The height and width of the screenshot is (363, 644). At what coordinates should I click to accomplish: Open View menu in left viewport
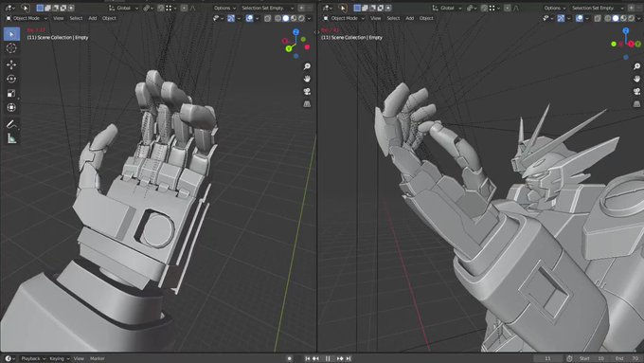(x=59, y=19)
